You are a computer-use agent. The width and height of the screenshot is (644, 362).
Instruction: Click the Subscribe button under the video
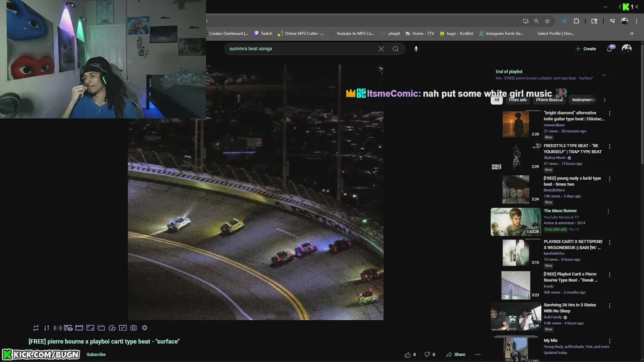pos(96,354)
